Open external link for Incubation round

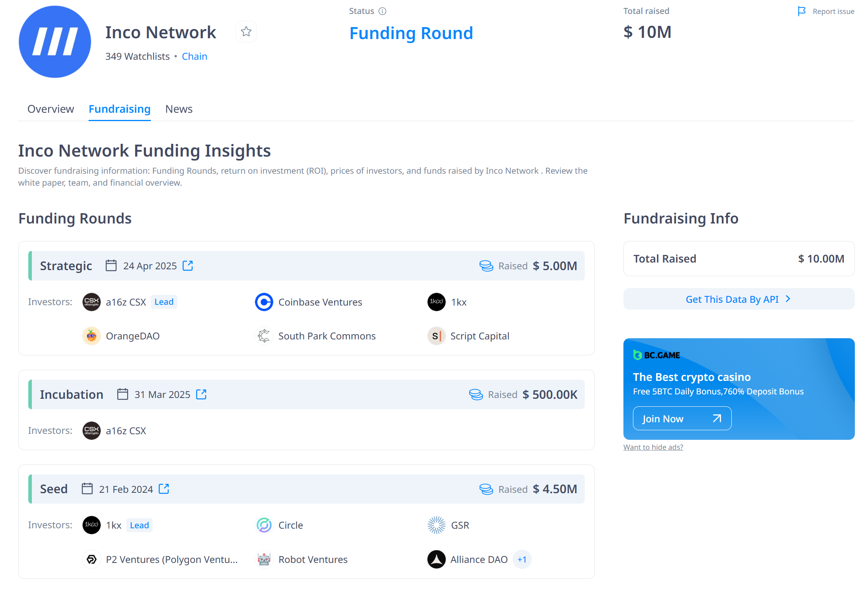point(202,394)
